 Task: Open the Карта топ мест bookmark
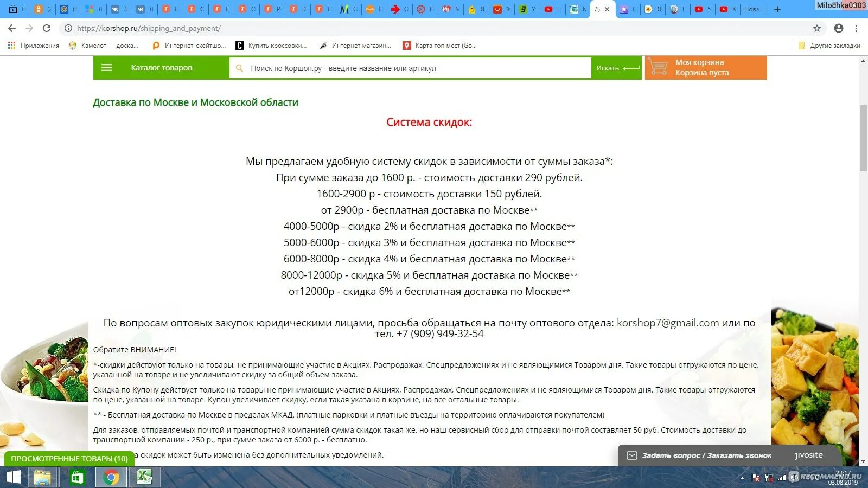[x=440, y=46]
